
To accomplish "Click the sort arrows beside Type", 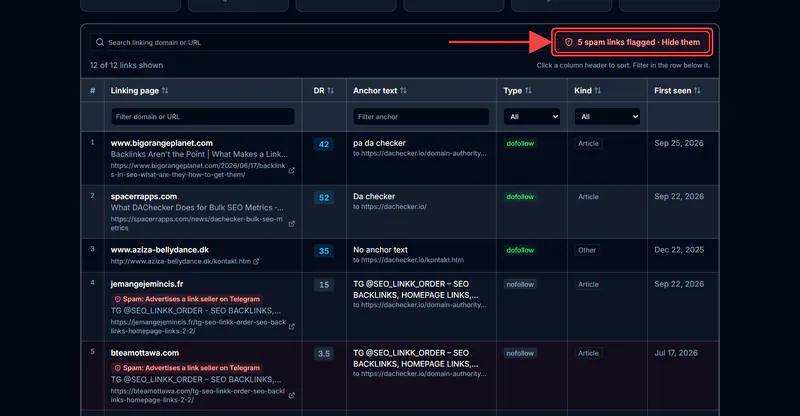I will coord(528,90).
